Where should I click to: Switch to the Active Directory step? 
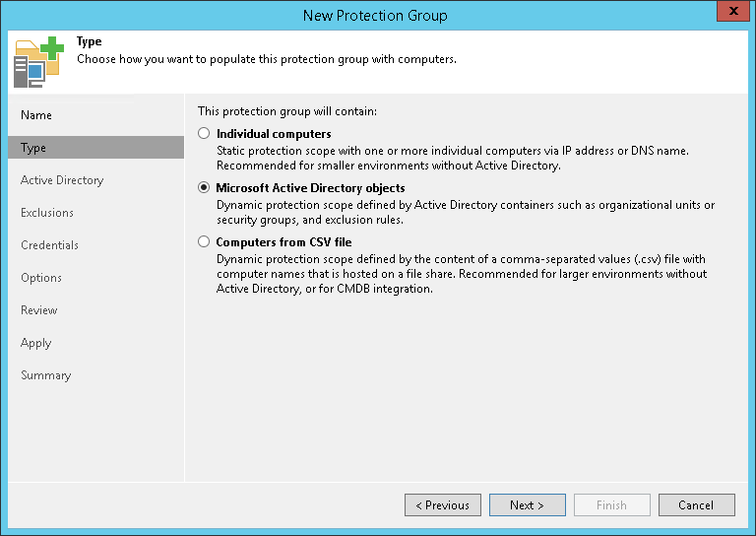62,180
